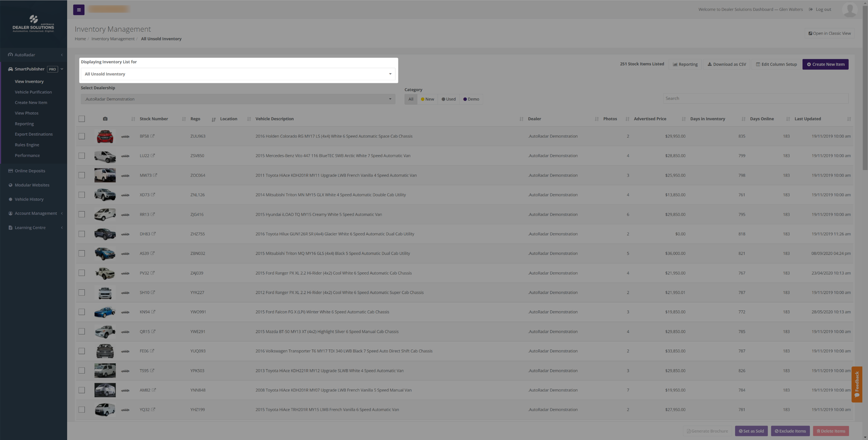This screenshot has width=868, height=440.
Task: Check the box for stock XD73
Action: pyautogui.click(x=82, y=195)
